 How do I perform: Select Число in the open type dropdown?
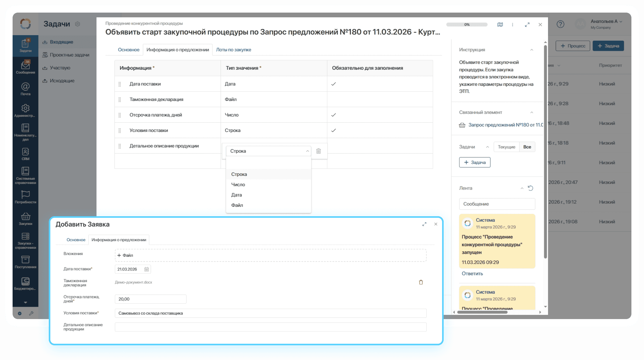click(238, 184)
